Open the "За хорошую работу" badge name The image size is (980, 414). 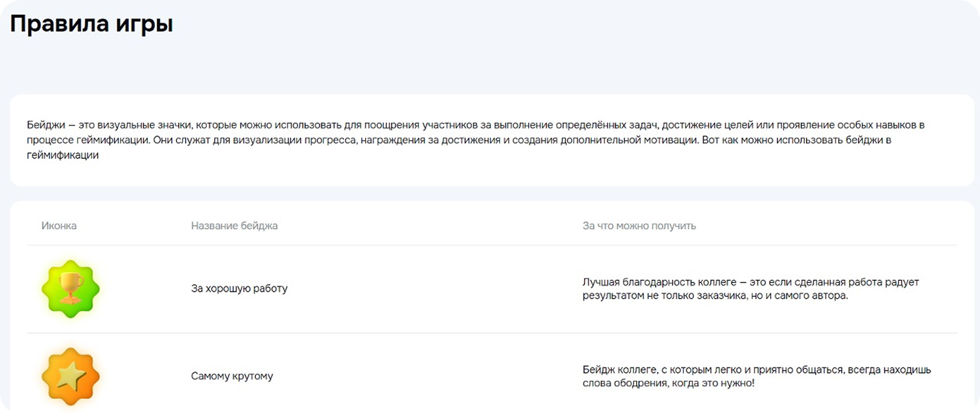[239, 288]
